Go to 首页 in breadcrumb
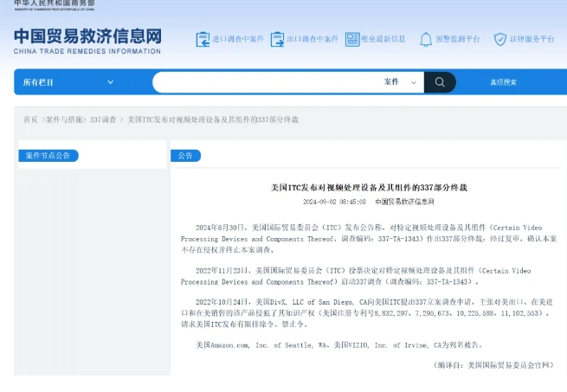The image size is (567, 392). point(30,119)
